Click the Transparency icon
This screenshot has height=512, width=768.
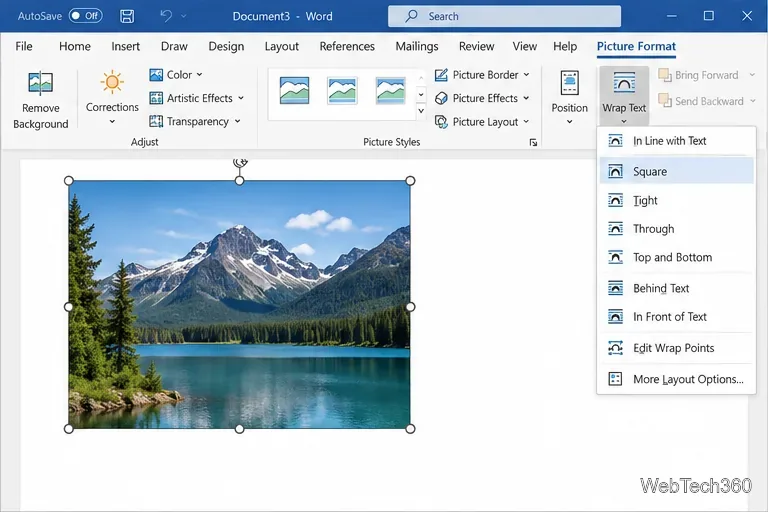(x=156, y=122)
